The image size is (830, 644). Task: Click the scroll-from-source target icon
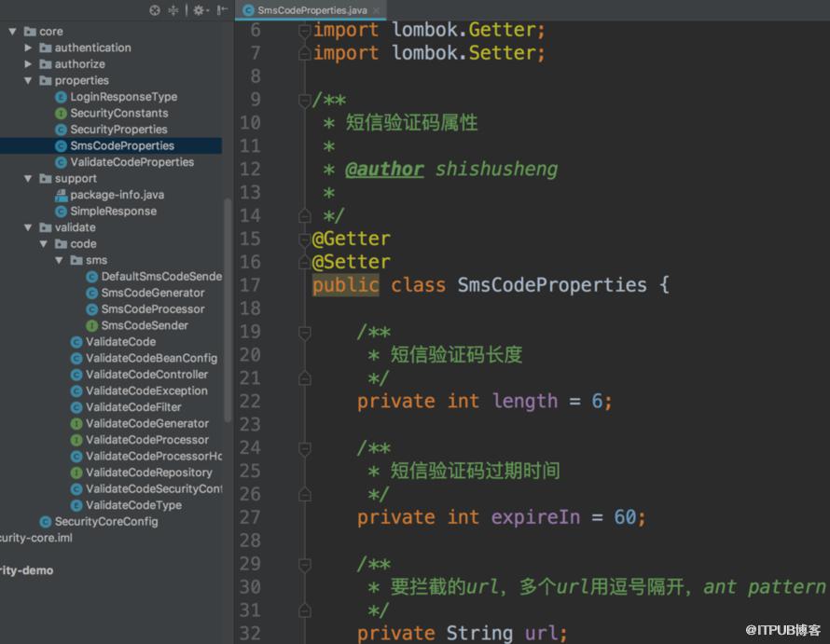155,10
